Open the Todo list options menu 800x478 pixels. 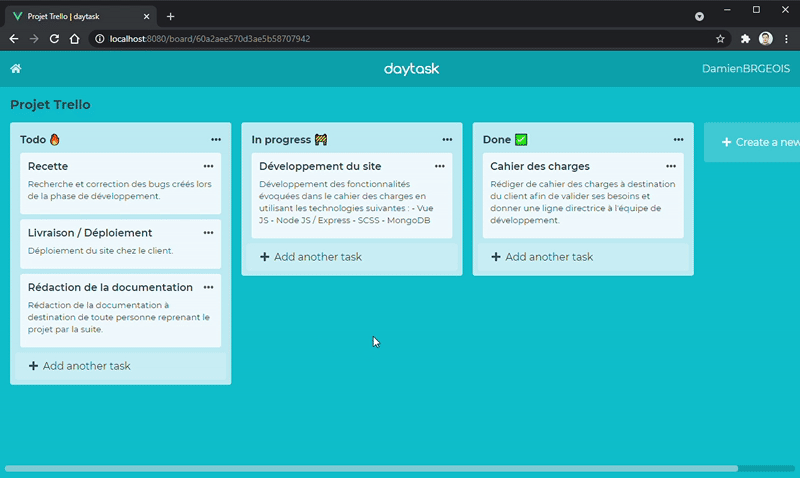[x=216, y=139]
